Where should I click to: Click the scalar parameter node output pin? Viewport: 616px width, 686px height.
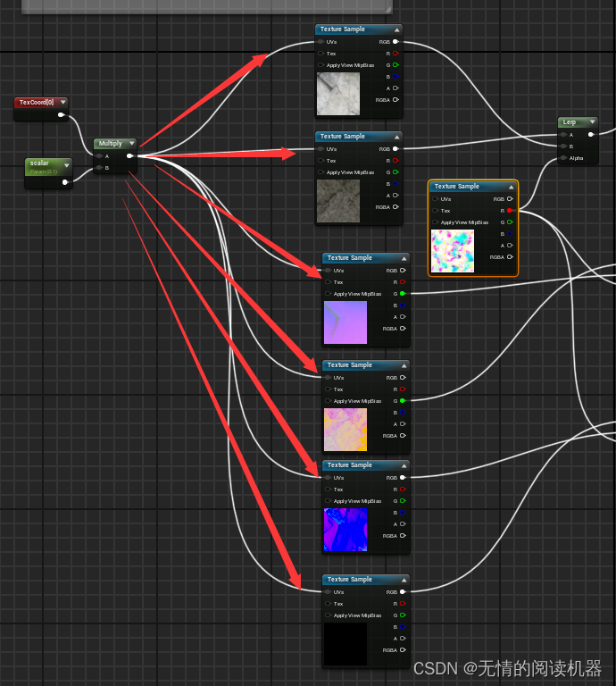tap(65, 182)
